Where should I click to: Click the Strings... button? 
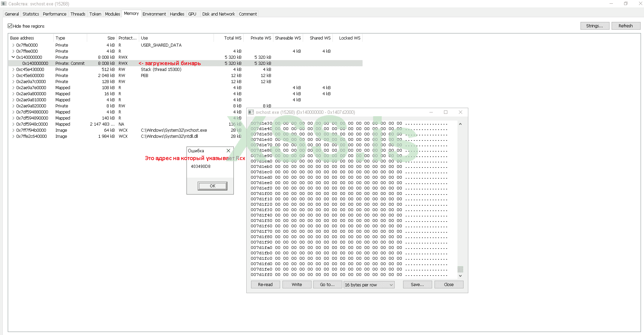pyautogui.click(x=595, y=26)
